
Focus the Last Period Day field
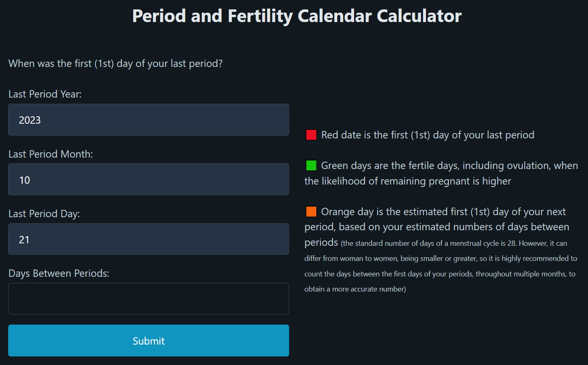[x=149, y=239]
